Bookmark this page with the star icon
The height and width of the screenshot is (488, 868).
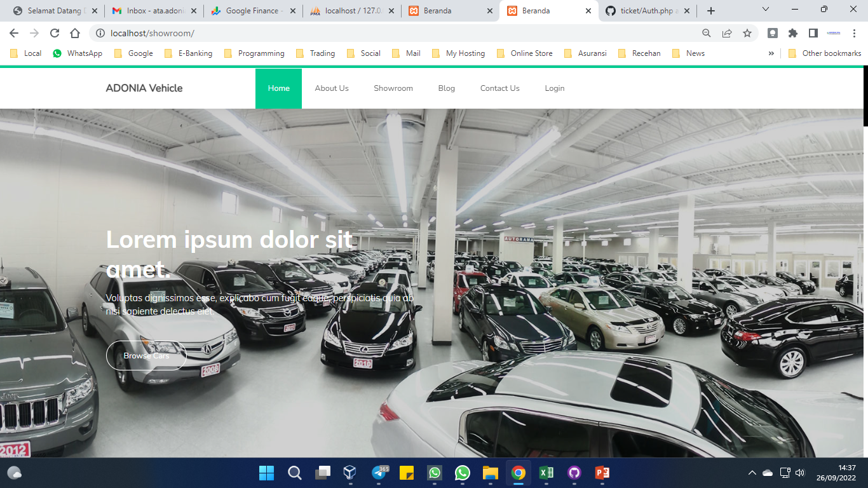tap(747, 33)
